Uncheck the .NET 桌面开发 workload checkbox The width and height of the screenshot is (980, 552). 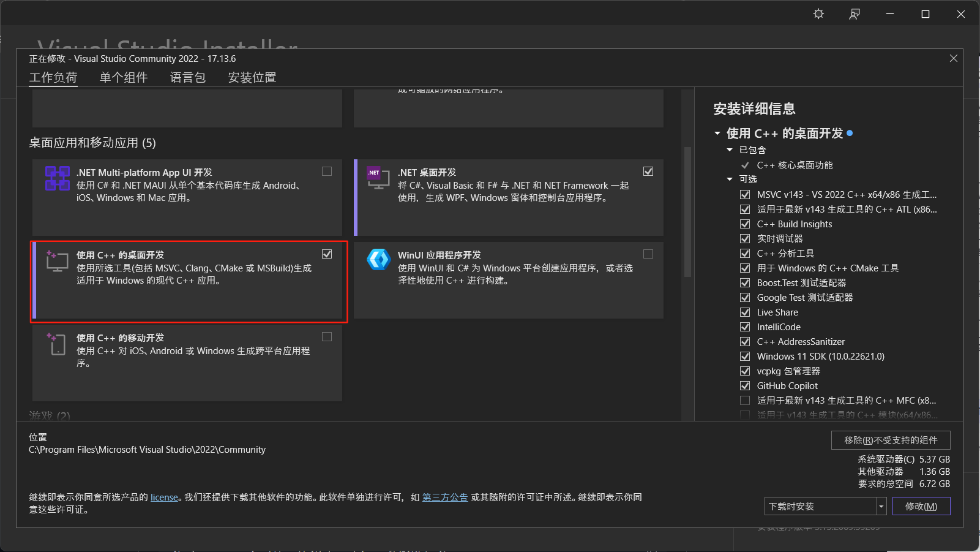[x=648, y=172]
